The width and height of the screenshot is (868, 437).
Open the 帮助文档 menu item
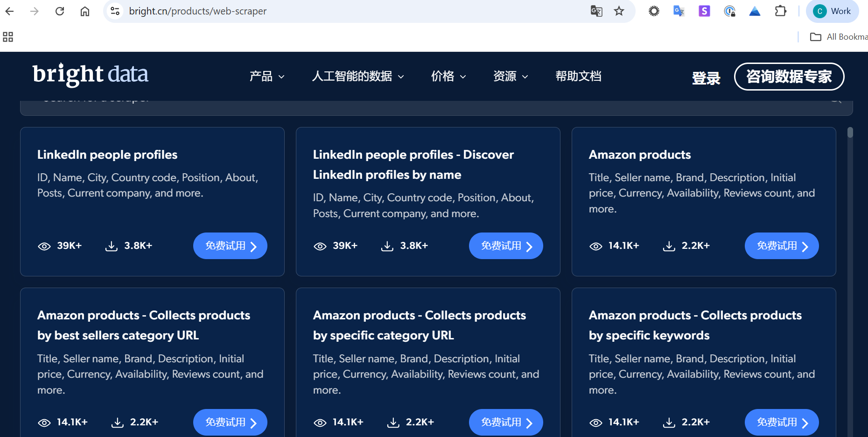pyautogui.click(x=578, y=76)
